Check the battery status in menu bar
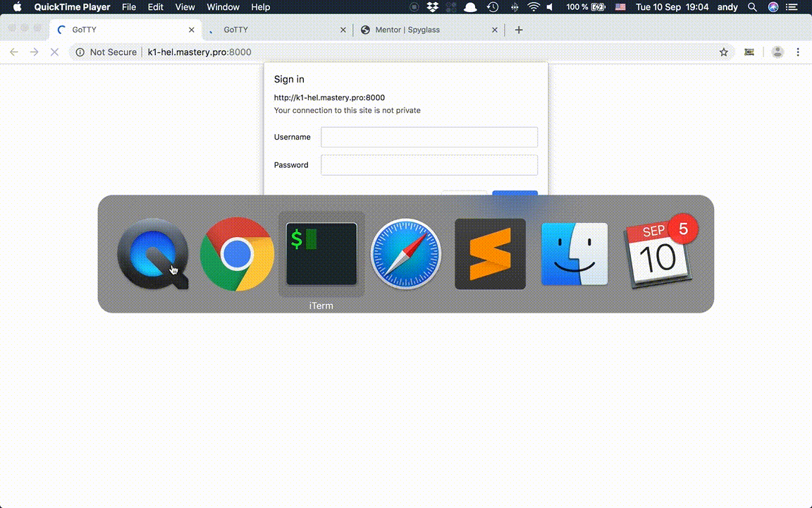Image resolution: width=812 pixels, height=508 pixels. [x=598, y=7]
